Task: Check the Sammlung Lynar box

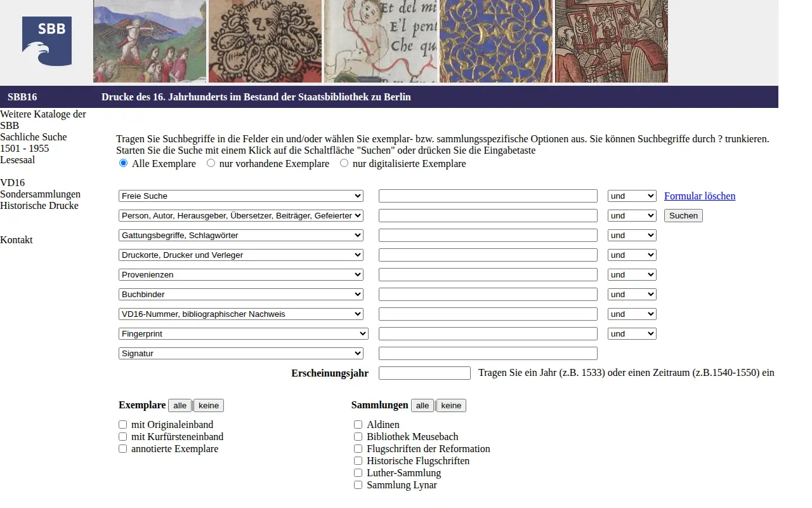Action: pyautogui.click(x=358, y=485)
